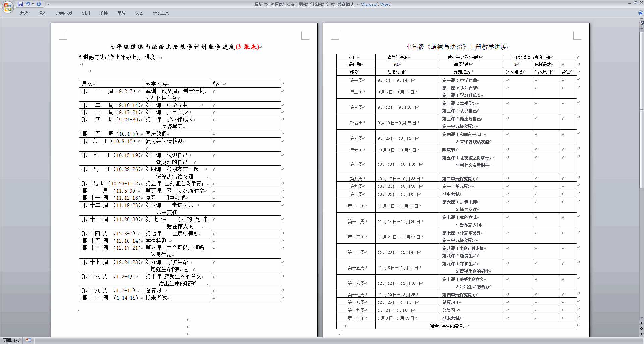The image size is (644, 344).
Task: Open the undo history dropdown arrow
Action: pos(33,4)
